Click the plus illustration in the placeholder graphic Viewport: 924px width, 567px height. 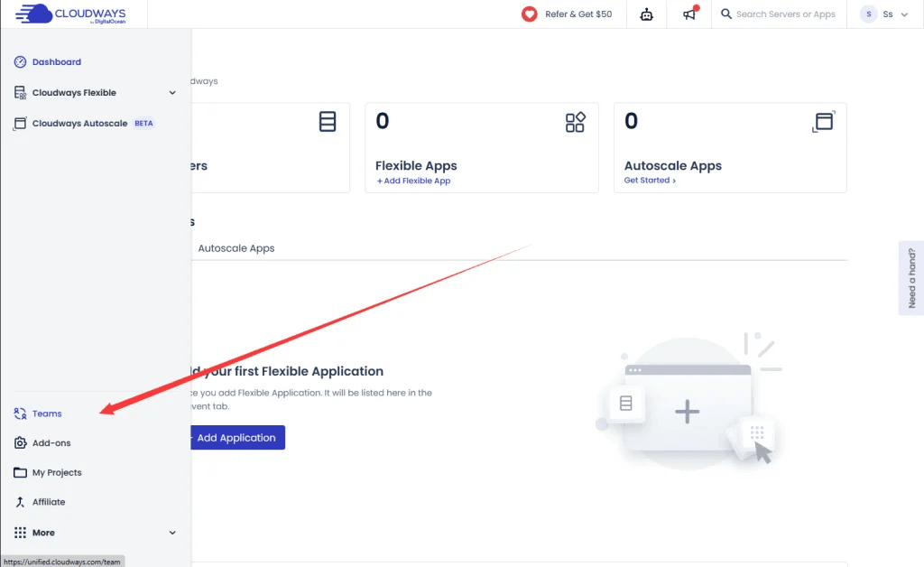click(687, 412)
